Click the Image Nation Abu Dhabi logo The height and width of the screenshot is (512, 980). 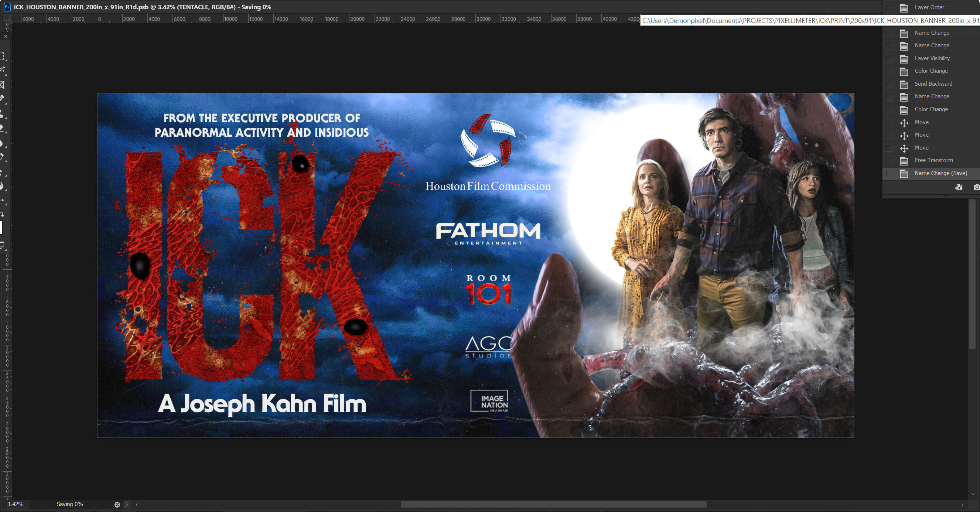point(489,401)
